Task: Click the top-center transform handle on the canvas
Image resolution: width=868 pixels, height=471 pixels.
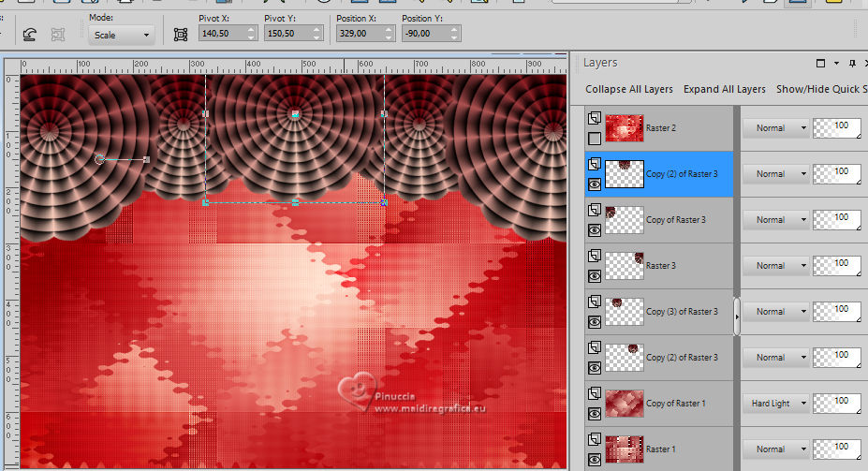Action: click(295, 114)
